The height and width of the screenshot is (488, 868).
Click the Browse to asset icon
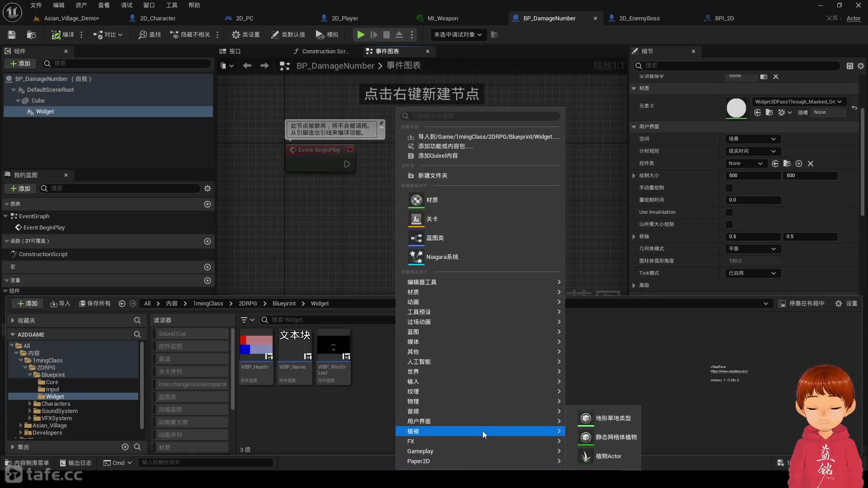pyautogui.click(x=31, y=35)
